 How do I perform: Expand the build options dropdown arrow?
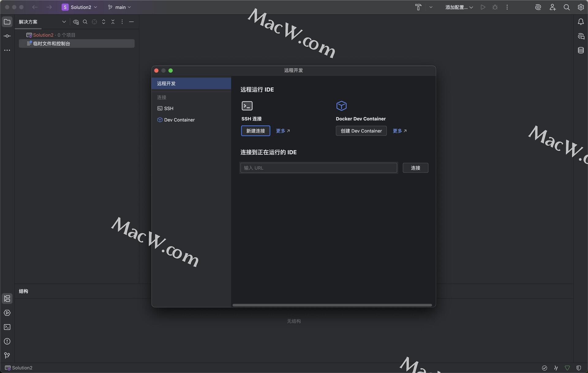coord(431,7)
